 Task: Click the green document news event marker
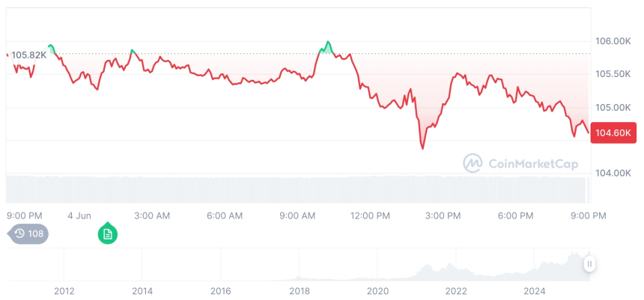108,234
